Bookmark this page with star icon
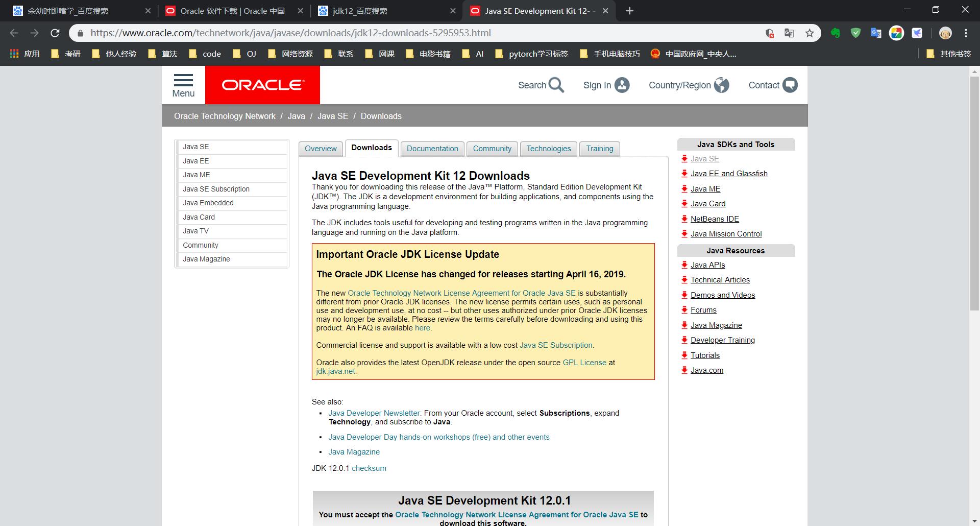Screen dimensions: 980x526 click(x=810, y=33)
